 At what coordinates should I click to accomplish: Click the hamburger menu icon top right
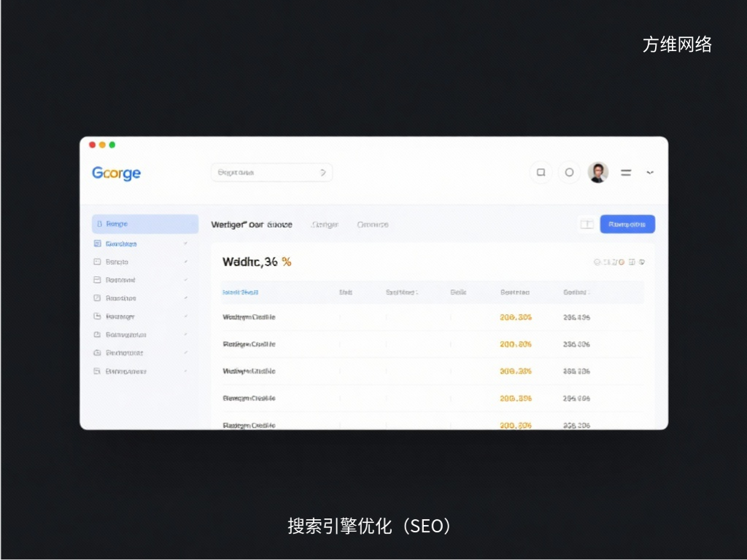625,172
